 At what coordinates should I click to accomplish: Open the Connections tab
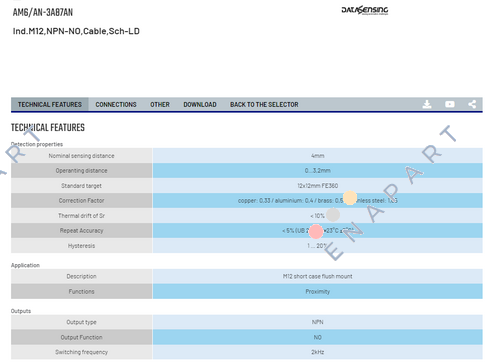116,104
